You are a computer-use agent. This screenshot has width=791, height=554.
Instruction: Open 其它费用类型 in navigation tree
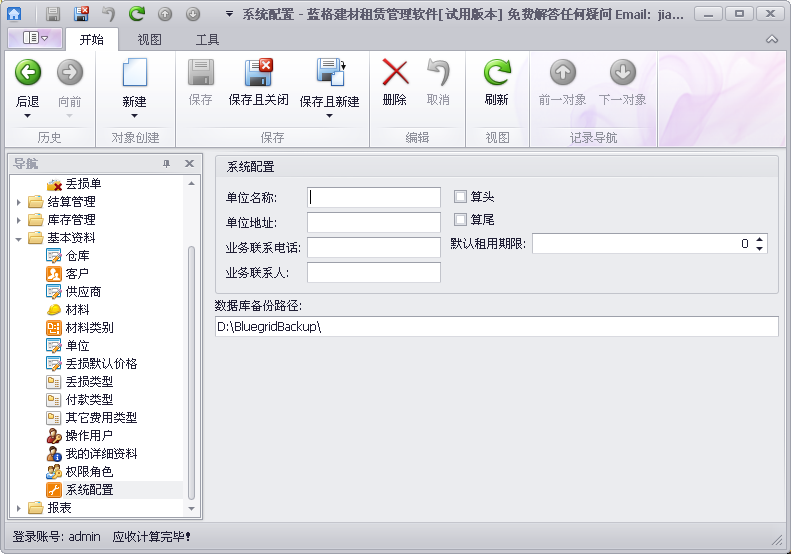pyautogui.click(x=101, y=418)
